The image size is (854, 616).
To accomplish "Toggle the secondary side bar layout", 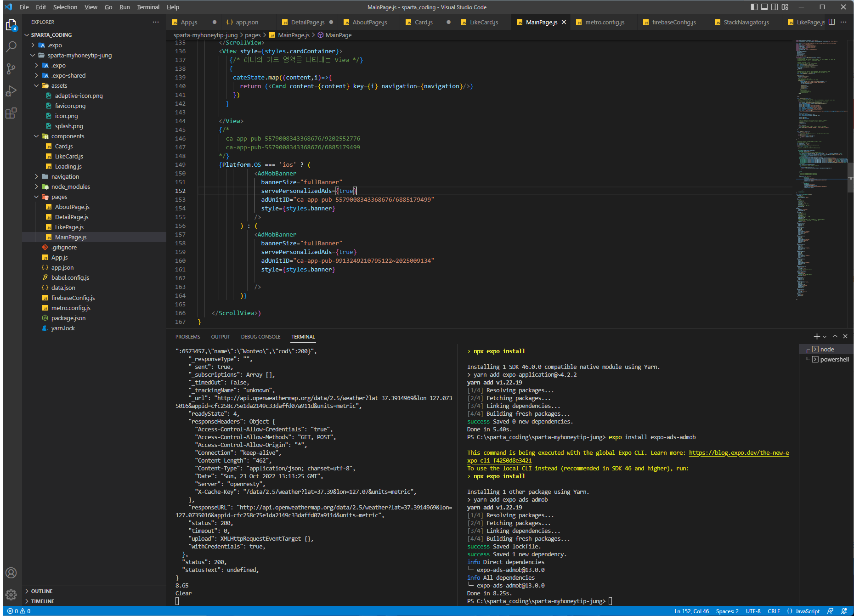I will point(775,7).
